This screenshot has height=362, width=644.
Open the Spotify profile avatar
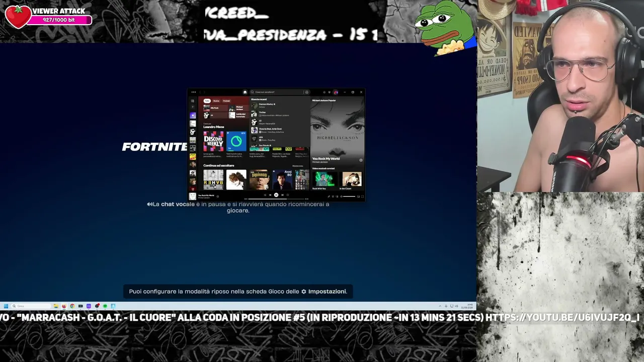(336, 92)
